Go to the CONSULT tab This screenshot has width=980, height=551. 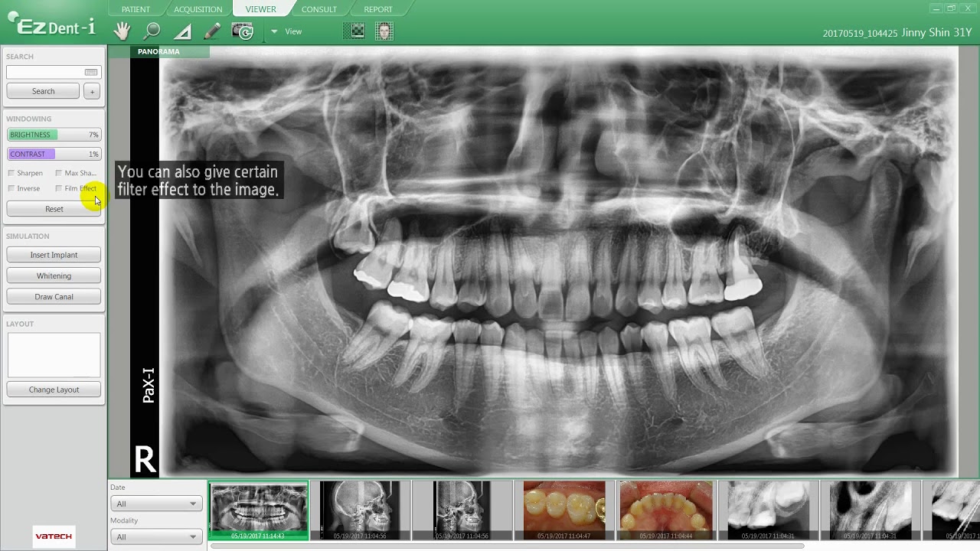click(x=319, y=9)
